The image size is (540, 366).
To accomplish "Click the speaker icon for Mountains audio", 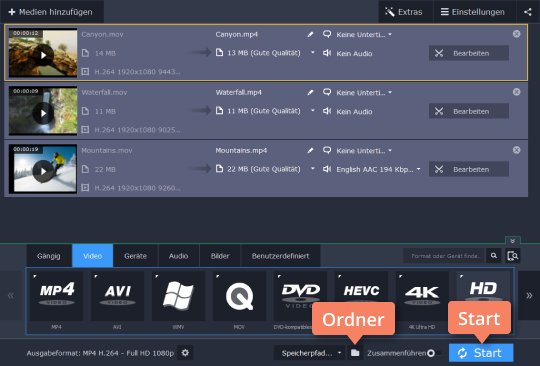I will click(327, 169).
